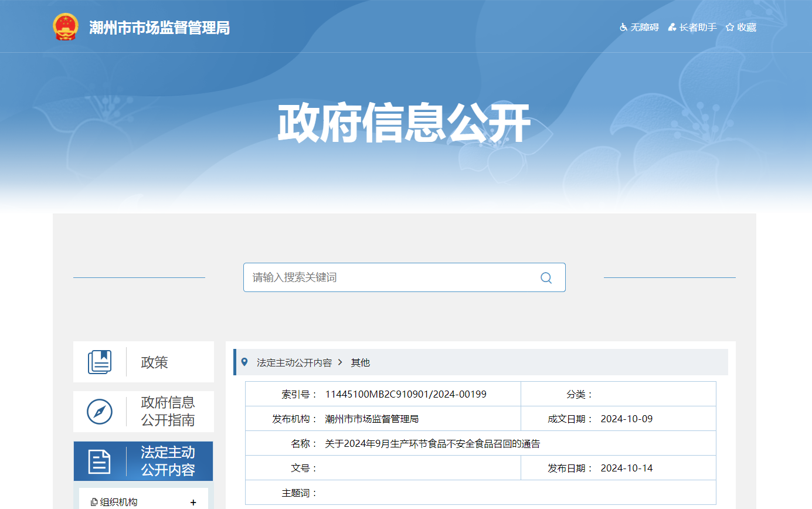Expand 组织机构 with the plus sign

click(x=193, y=503)
